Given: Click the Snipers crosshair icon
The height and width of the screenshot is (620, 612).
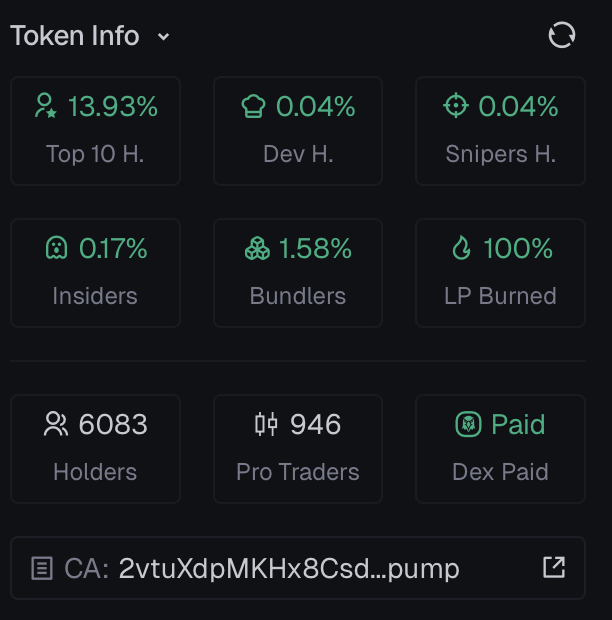Looking at the screenshot, I should (x=456, y=106).
